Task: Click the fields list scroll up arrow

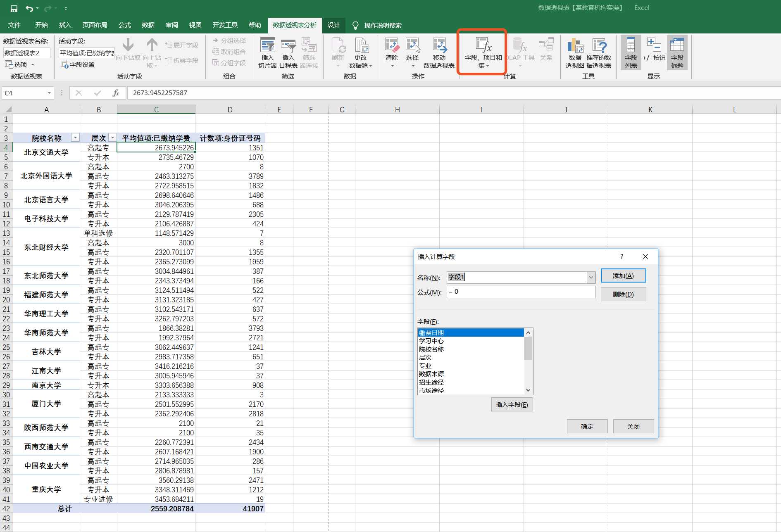Action: [528, 332]
